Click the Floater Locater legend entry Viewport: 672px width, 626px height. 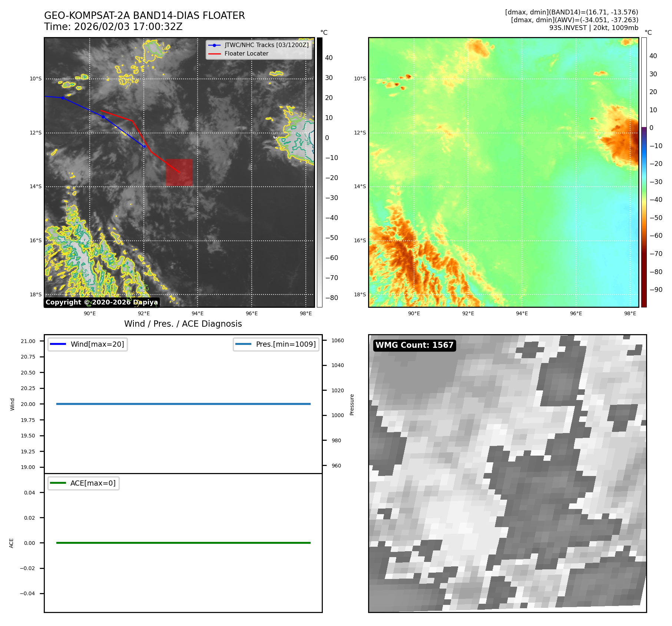[246, 54]
